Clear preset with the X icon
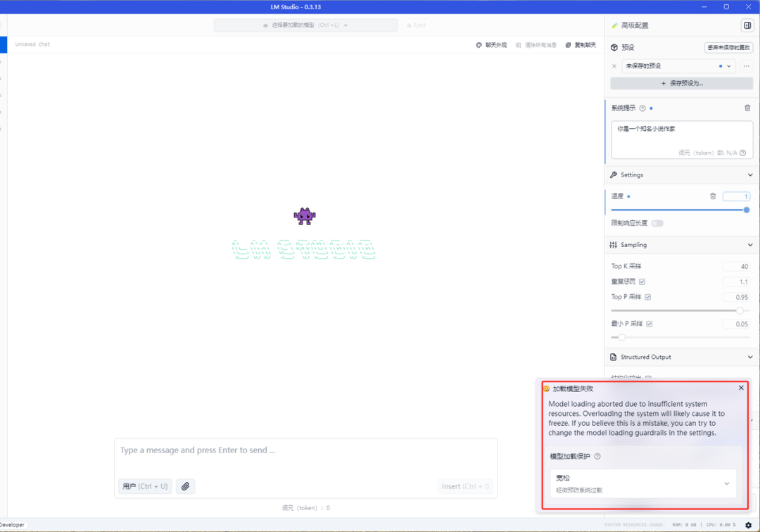 point(614,66)
